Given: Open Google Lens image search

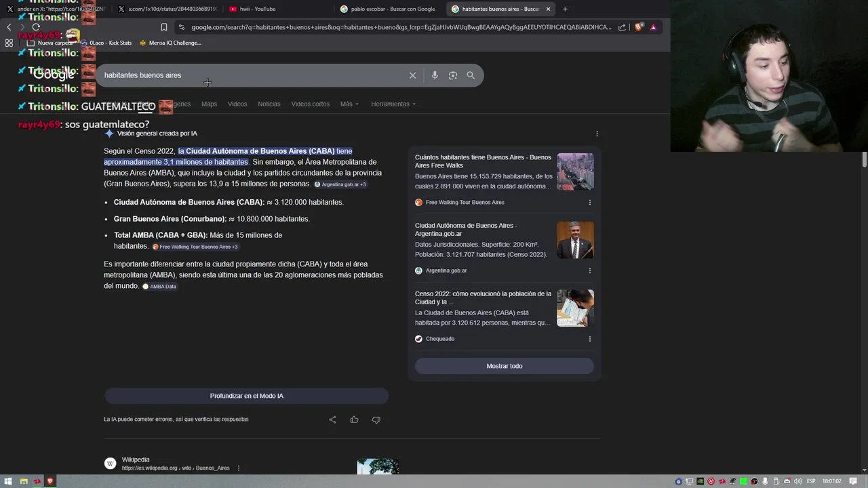Looking at the screenshot, I should point(453,75).
